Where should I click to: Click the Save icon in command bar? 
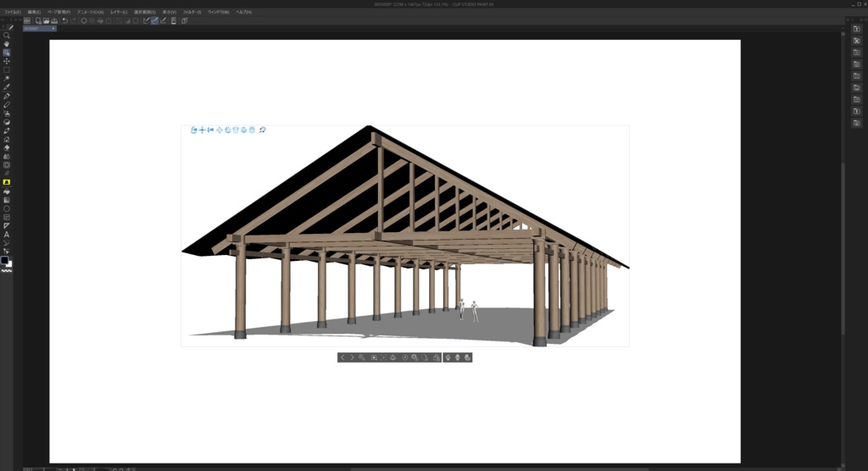pyautogui.click(x=54, y=21)
